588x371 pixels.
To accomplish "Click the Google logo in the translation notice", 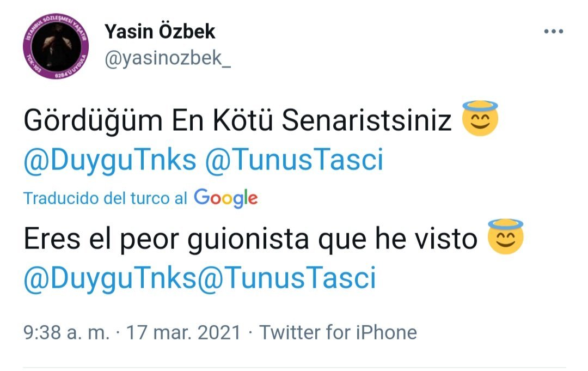I will (225, 198).
